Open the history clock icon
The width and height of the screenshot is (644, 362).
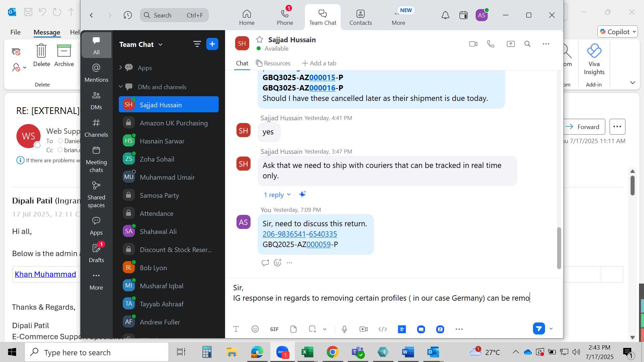click(127, 15)
